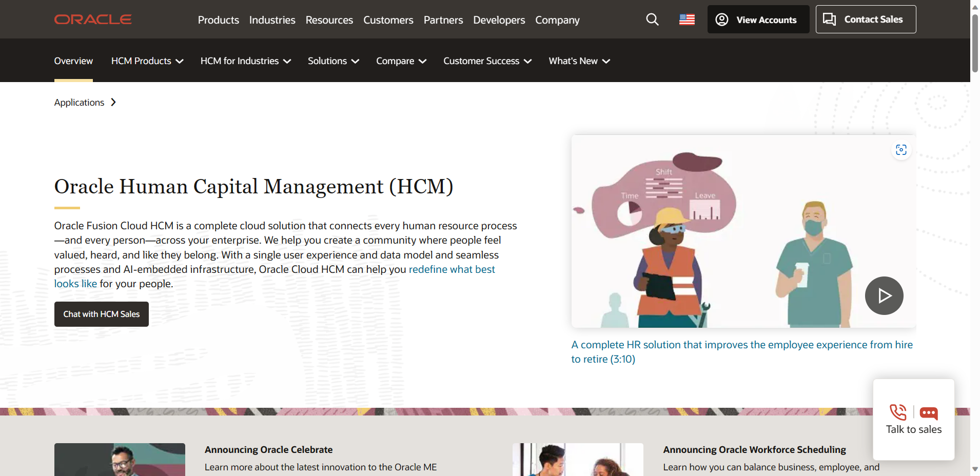The image size is (980, 476).
Task: Expand the HCM Products dropdown
Action: pyautogui.click(x=147, y=61)
